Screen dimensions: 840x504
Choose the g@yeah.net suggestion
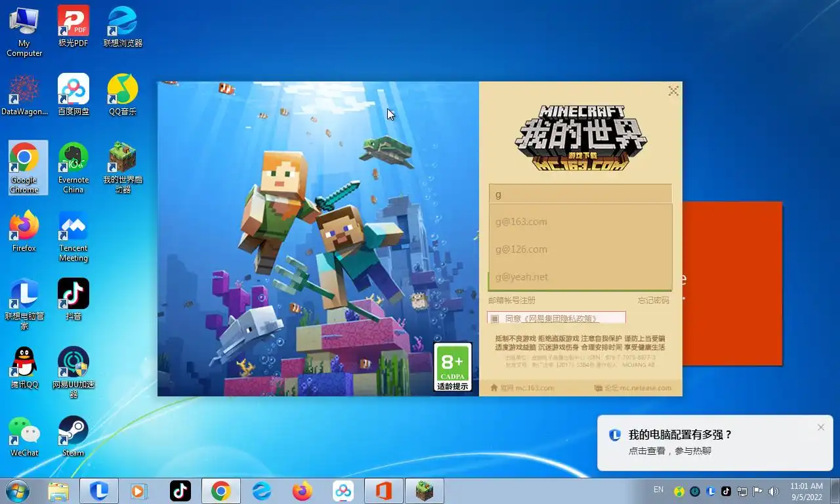(x=580, y=277)
